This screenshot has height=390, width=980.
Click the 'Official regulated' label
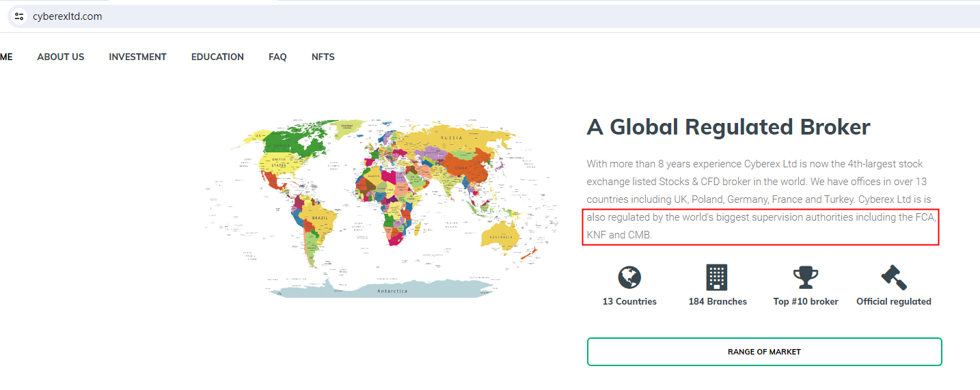(894, 301)
